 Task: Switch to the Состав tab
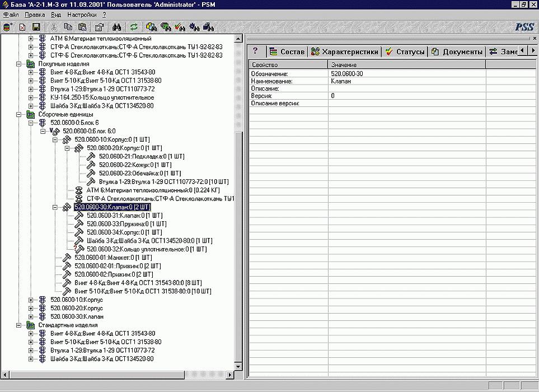(287, 52)
